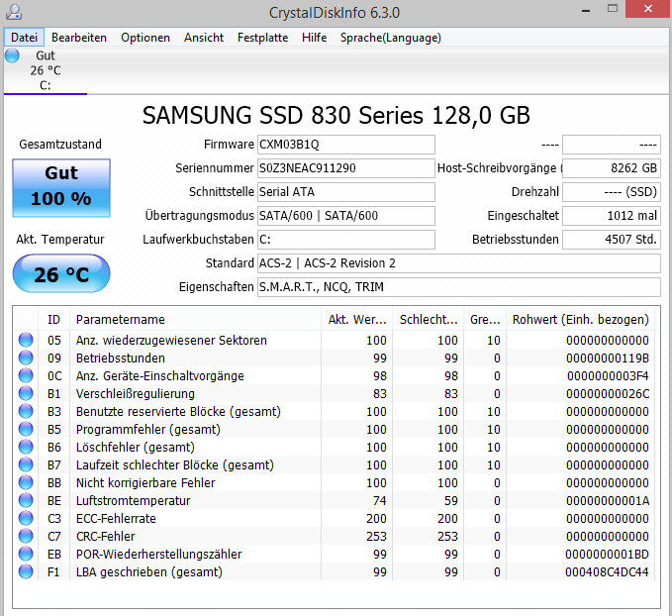
Task: Open the Ansicht menu
Action: point(204,38)
